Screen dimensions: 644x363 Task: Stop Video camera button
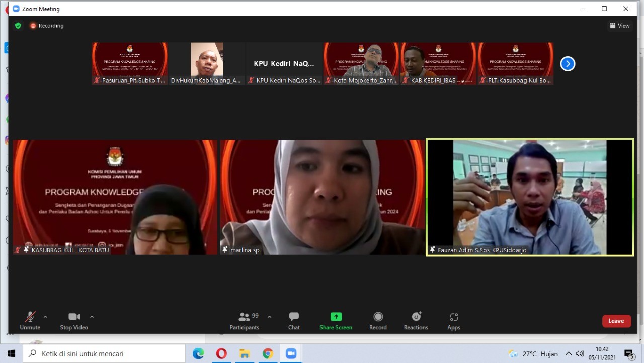(74, 320)
